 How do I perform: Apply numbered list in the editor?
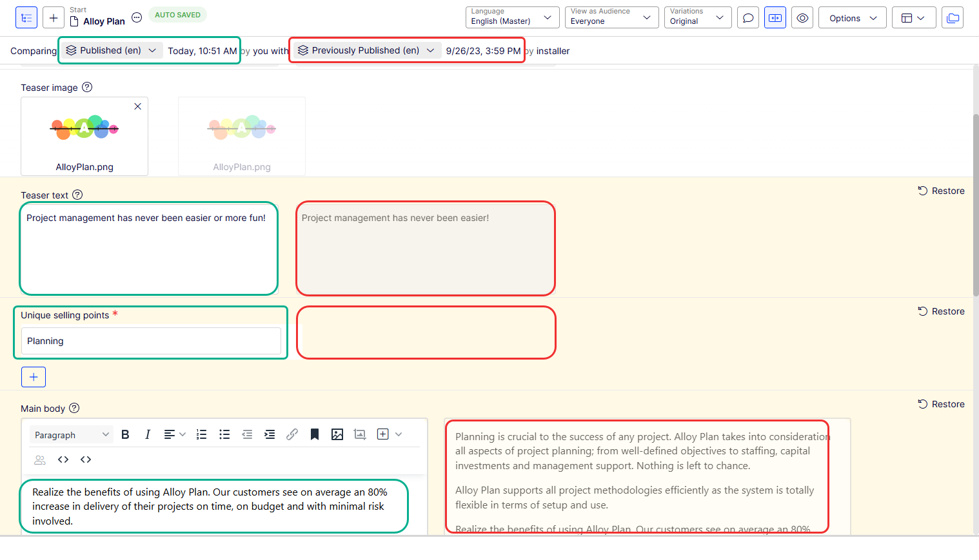click(202, 435)
